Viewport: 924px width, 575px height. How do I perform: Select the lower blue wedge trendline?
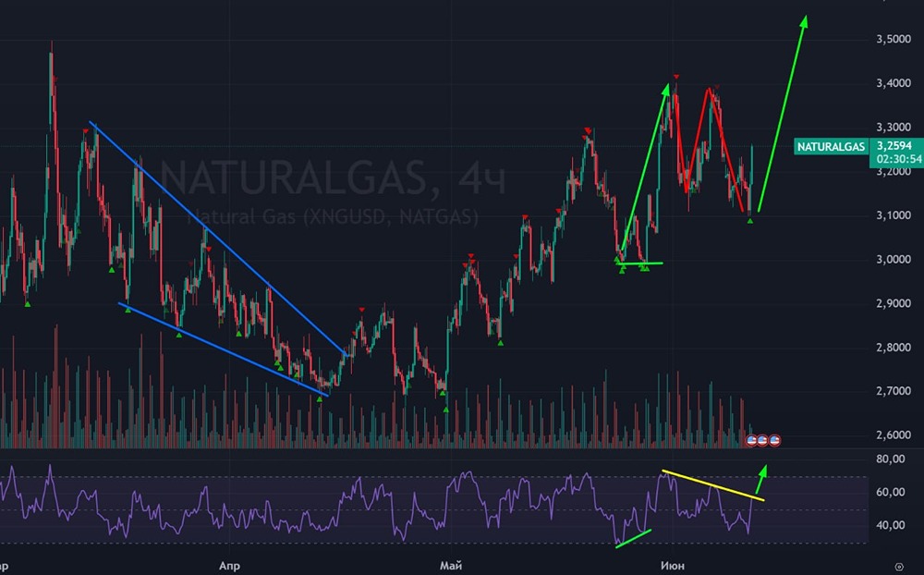(x=223, y=349)
